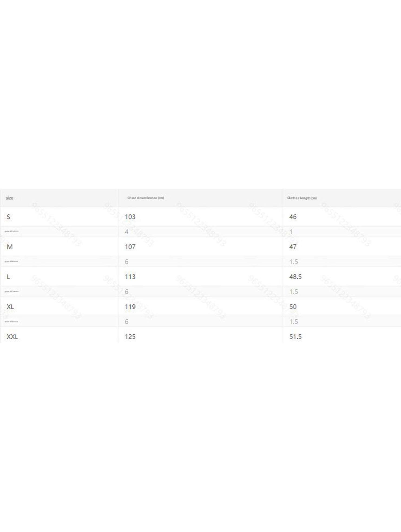This screenshot has height=532, width=401.
Task: Pick the 119 chest circumference cell
Action: 130,307
